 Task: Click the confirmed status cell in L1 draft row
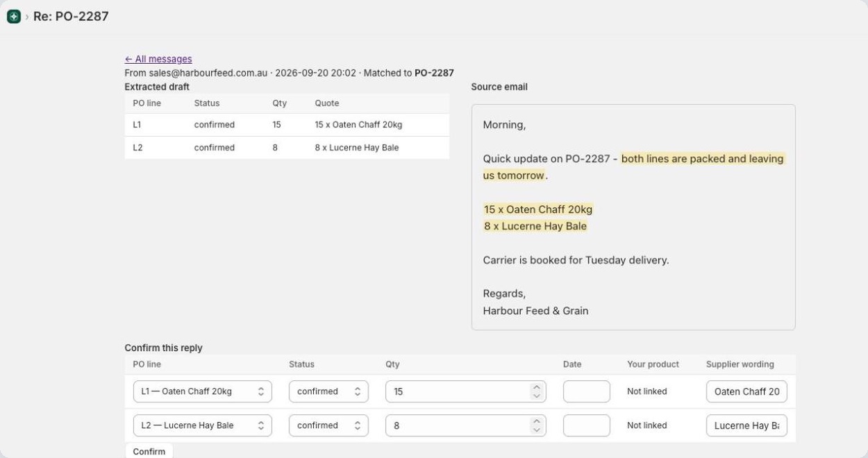(x=215, y=125)
